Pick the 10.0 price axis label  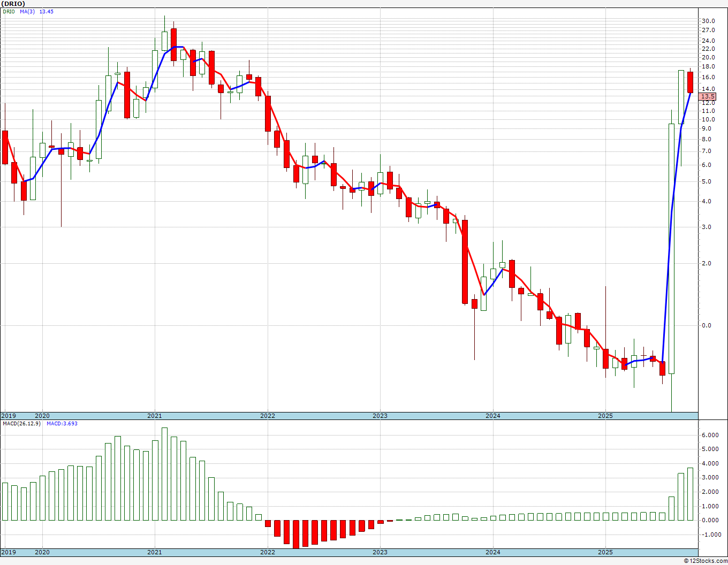(x=708, y=119)
